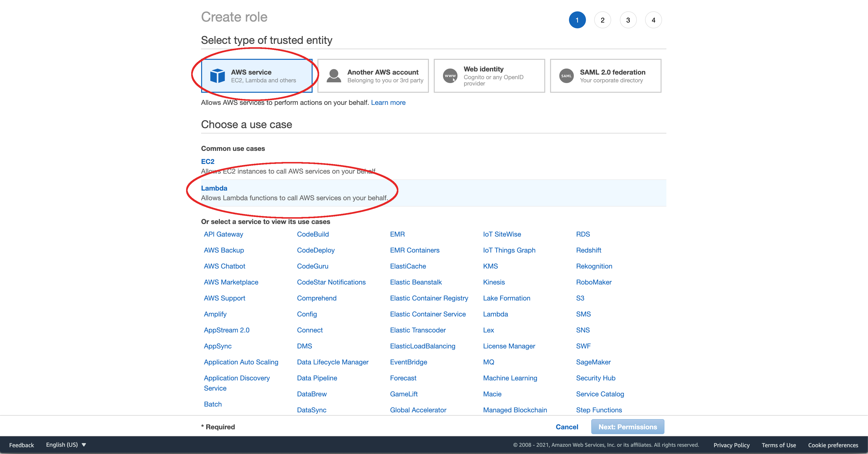Choose the AWS service trusted entity card

(257, 76)
